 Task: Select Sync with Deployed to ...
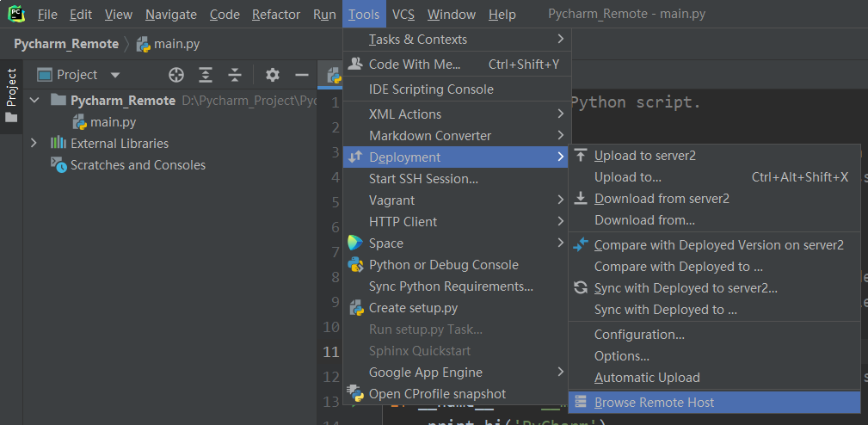(714, 310)
